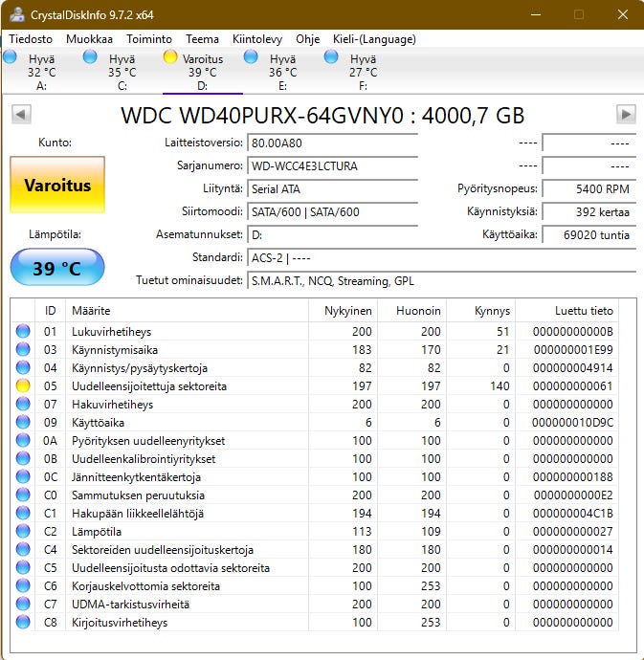Screen dimensions: 644x660
Task: Open the Toiminto menu
Action: (149, 39)
